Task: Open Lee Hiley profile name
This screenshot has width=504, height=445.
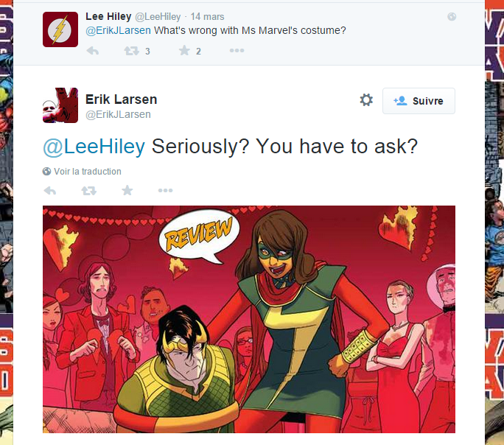Action: click(108, 16)
